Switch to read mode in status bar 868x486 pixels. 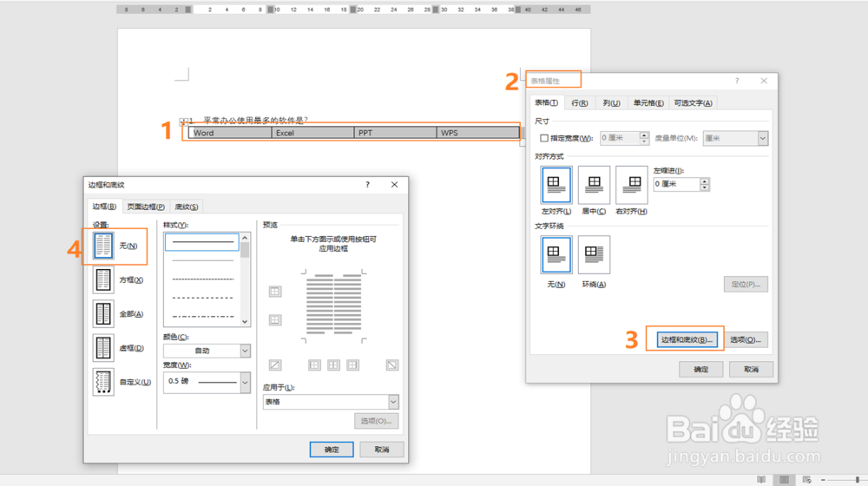tap(762, 479)
